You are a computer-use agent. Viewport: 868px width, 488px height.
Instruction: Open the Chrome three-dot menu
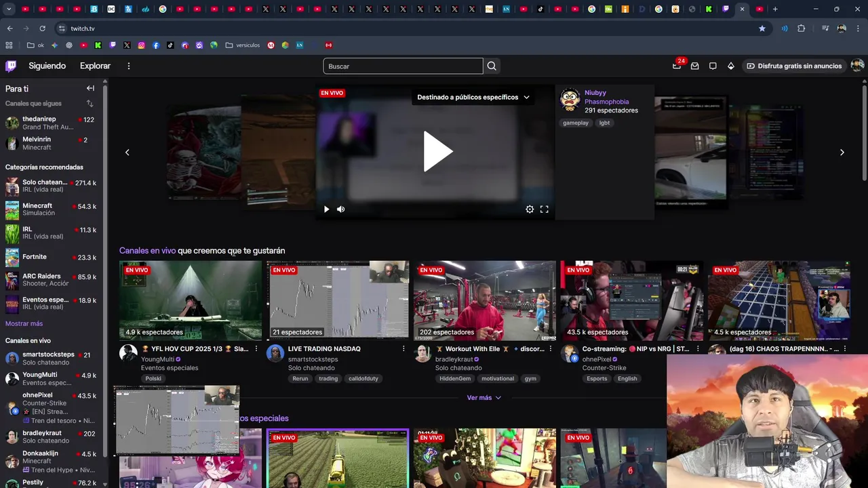[x=859, y=28]
